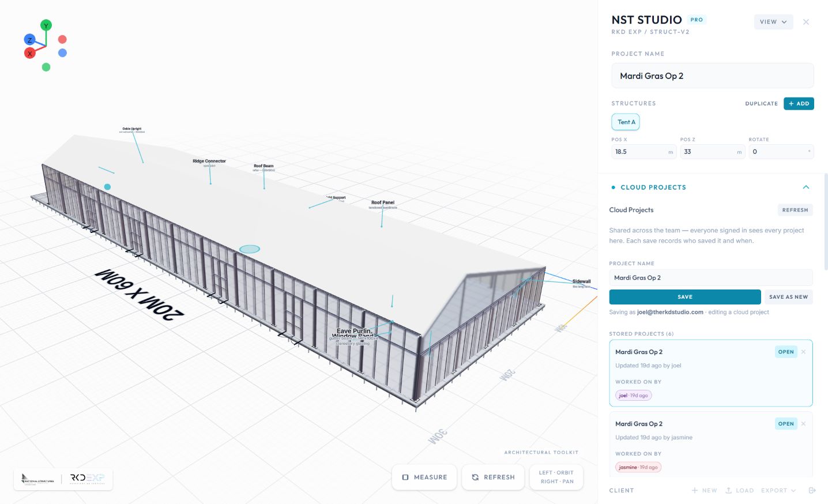Click the Cloud Projects project name field
The height and width of the screenshot is (504, 828).
tap(711, 278)
